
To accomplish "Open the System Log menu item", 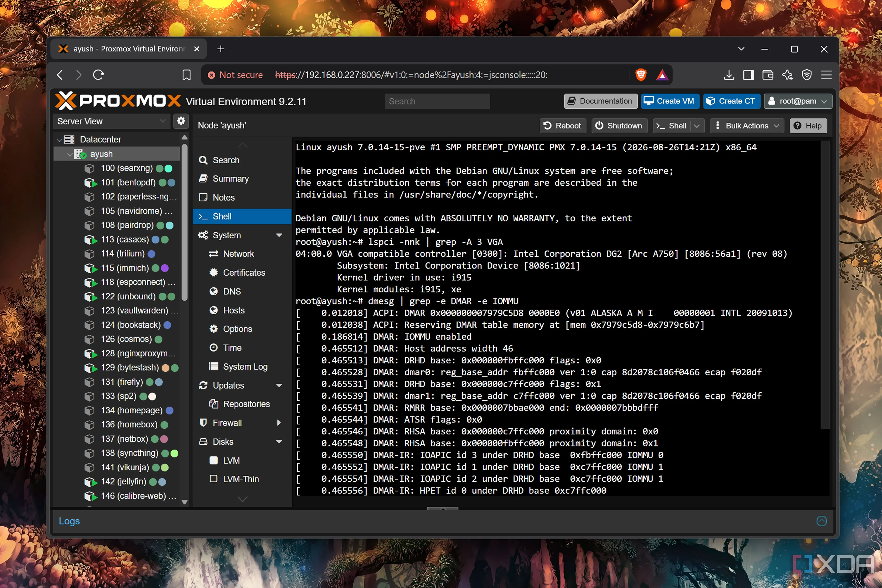I will [242, 367].
